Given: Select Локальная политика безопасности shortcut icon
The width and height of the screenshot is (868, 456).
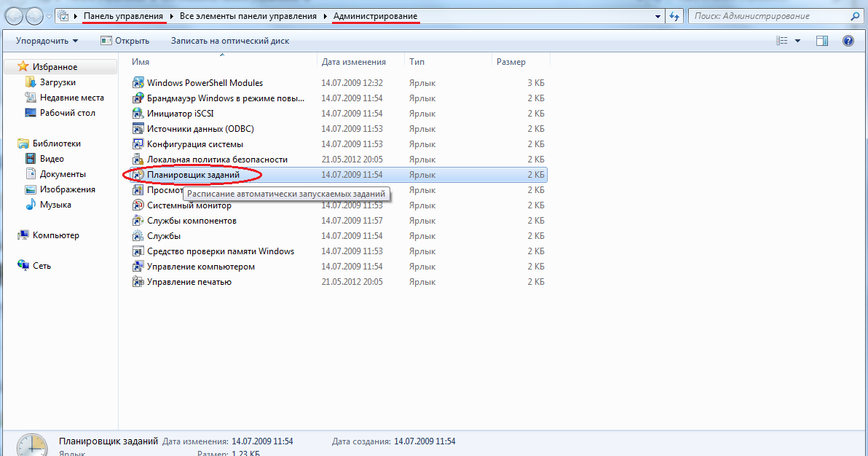Looking at the screenshot, I should 138,160.
